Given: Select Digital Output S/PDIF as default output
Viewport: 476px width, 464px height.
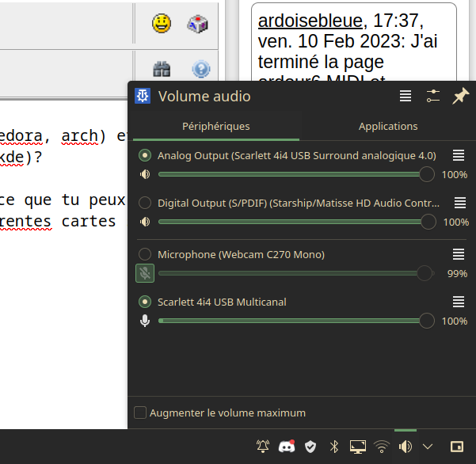Looking at the screenshot, I should [x=145, y=203].
